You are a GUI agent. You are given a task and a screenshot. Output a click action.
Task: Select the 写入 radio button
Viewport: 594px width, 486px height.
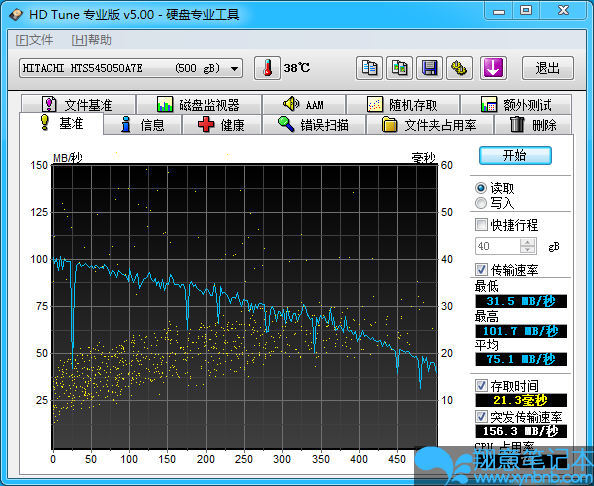(481, 203)
